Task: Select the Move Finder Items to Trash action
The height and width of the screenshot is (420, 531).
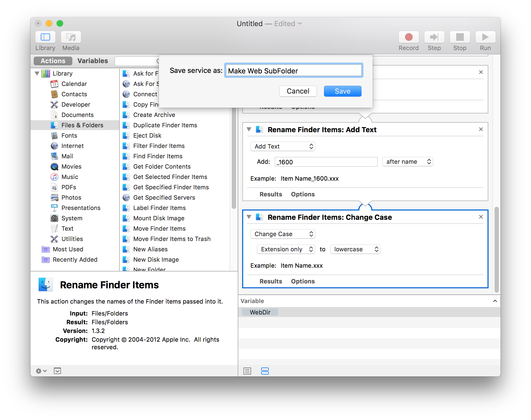Action: 172,239
